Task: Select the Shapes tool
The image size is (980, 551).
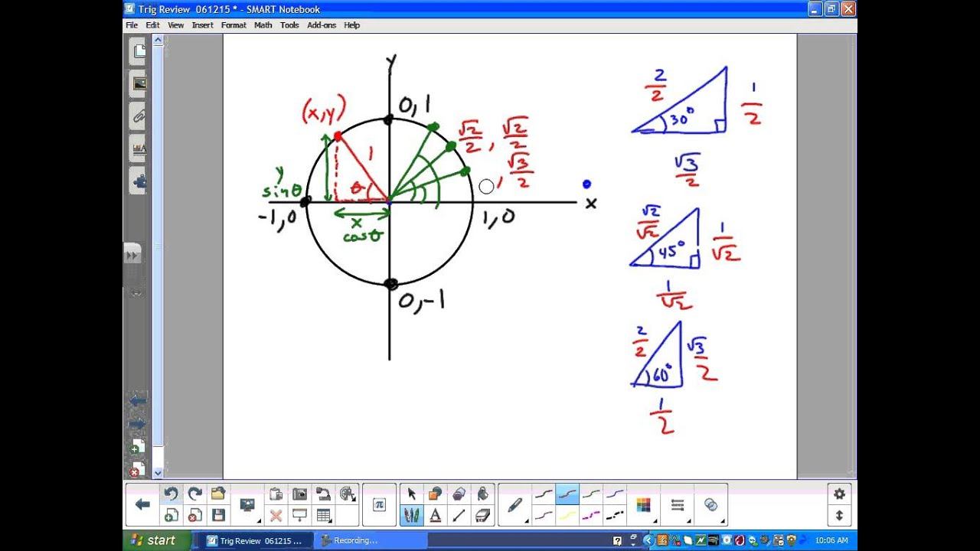Action: (x=435, y=494)
